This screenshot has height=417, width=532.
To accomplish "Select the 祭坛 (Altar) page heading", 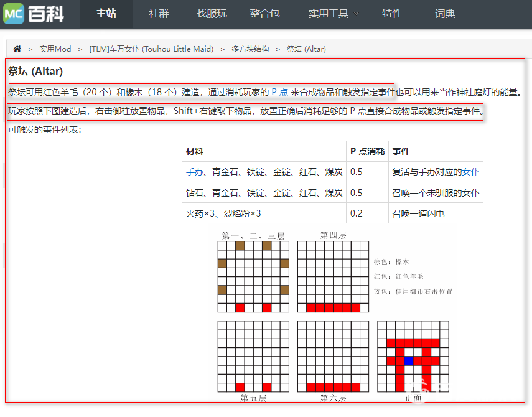I will (35, 71).
